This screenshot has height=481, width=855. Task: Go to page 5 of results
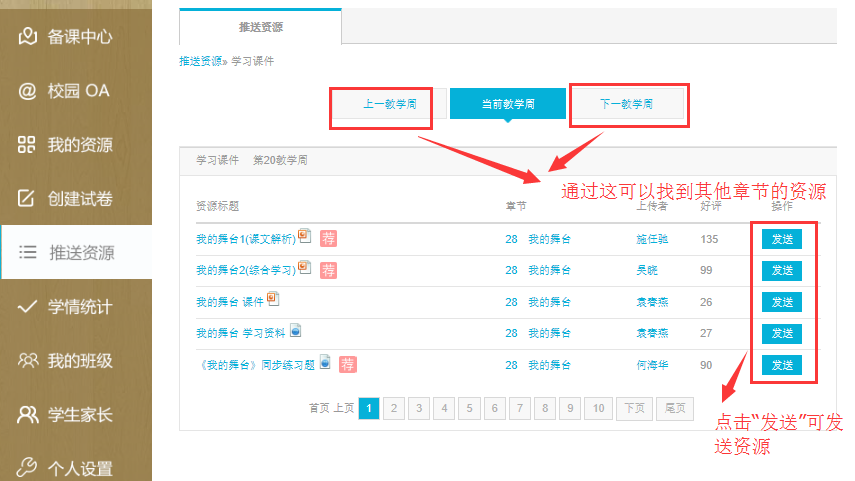click(x=470, y=408)
